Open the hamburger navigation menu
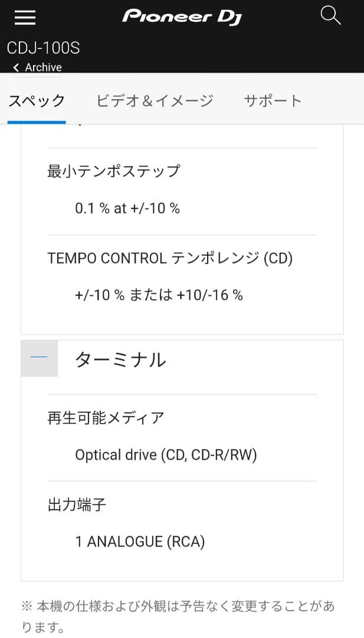364x638 pixels. [24, 17]
